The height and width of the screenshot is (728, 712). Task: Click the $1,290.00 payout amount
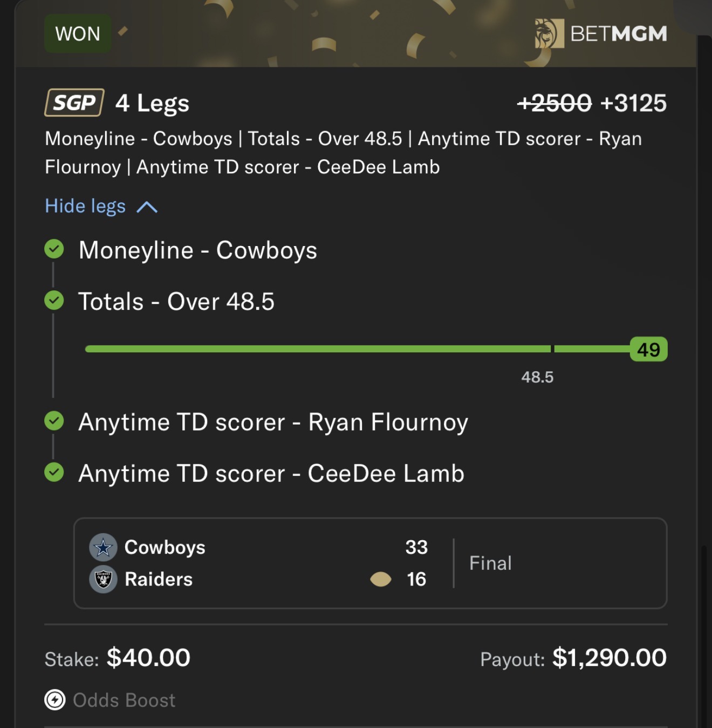[610, 658]
